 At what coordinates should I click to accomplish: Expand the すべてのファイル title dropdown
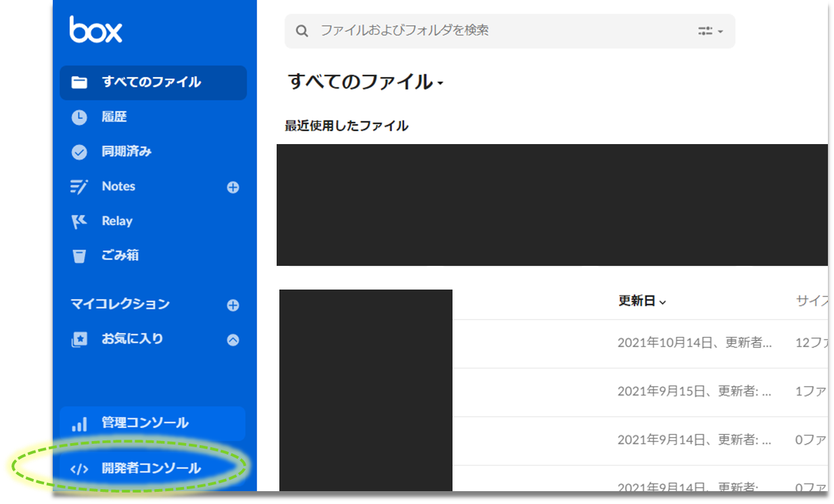click(440, 84)
